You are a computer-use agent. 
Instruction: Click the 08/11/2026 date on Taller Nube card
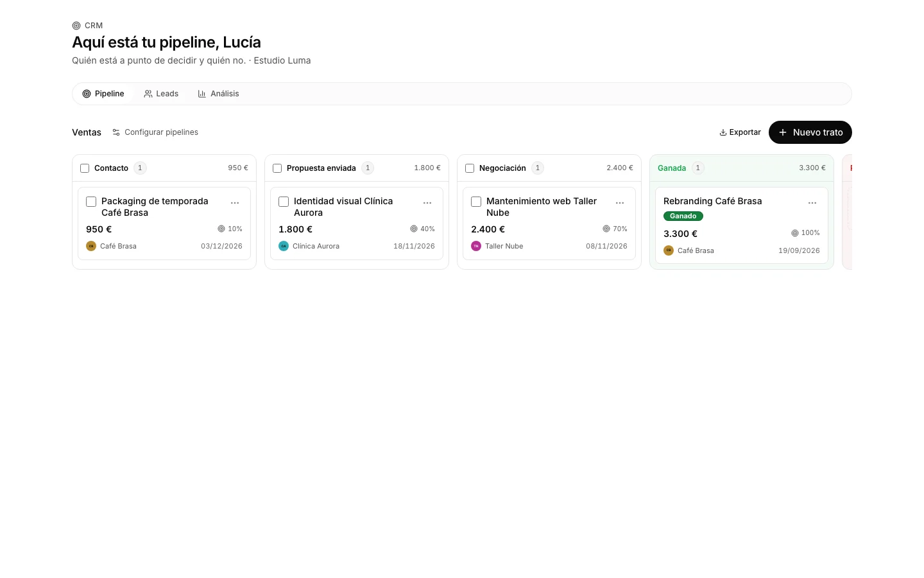click(x=606, y=246)
